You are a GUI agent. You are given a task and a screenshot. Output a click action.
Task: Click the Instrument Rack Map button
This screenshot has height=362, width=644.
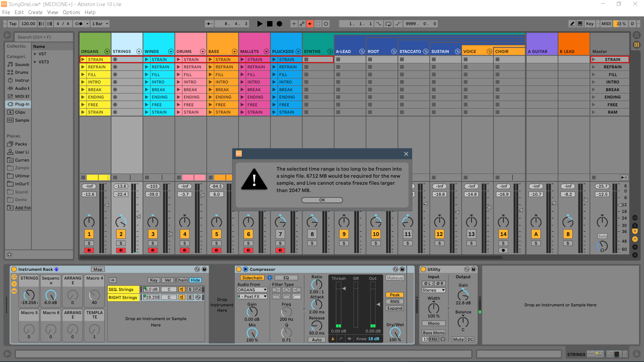(x=98, y=269)
